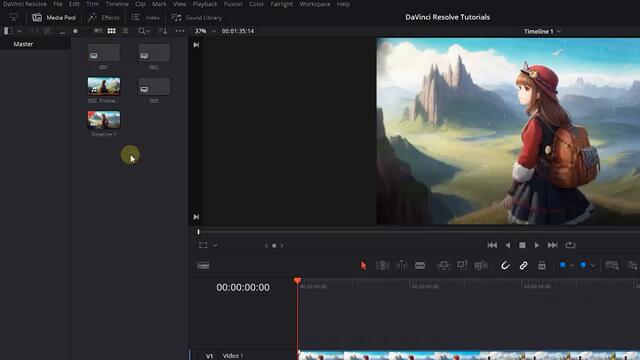
Task: Open the Workspace menu
Action: [315, 4]
